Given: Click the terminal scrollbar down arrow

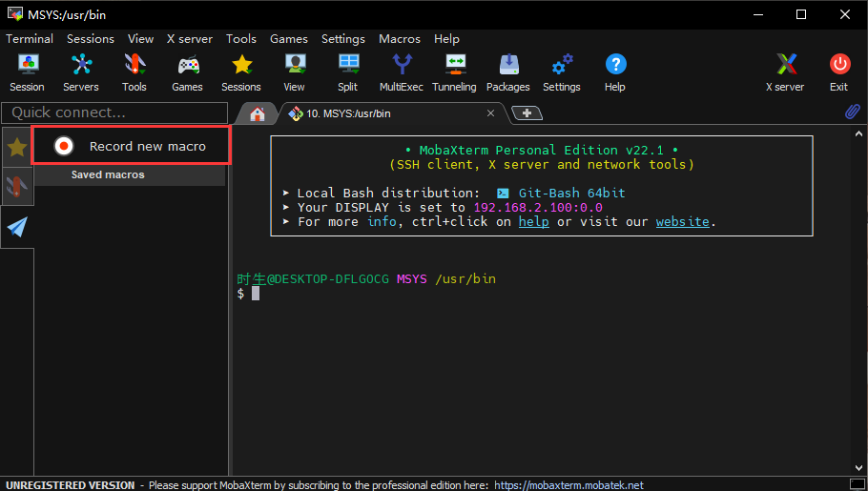Looking at the screenshot, I should (x=858, y=468).
